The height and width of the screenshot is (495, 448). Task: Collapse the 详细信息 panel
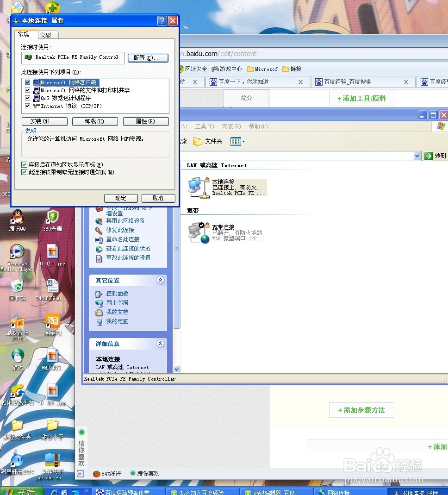coord(160,343)
